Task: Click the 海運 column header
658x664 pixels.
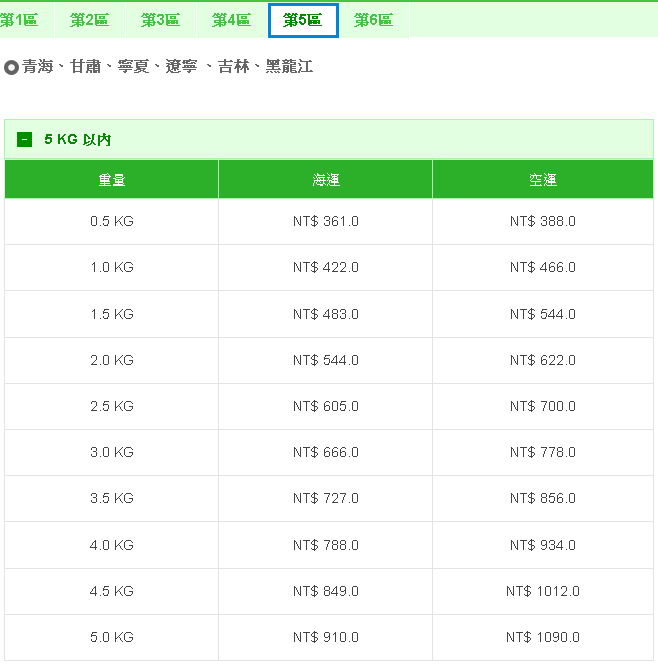Action: pos(325,180)
